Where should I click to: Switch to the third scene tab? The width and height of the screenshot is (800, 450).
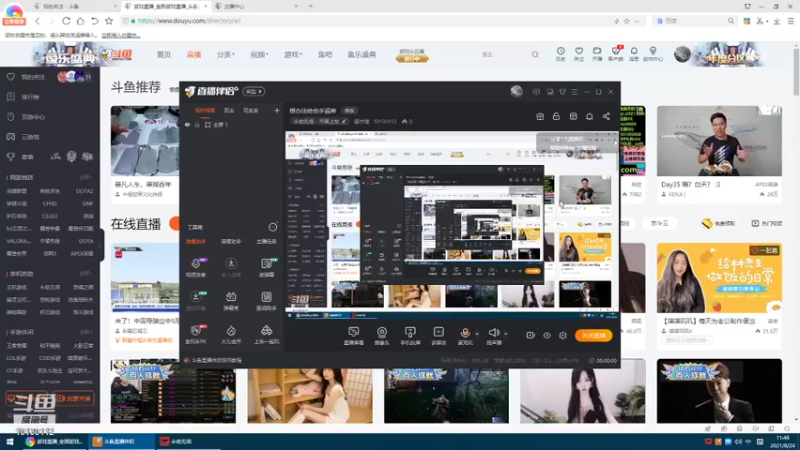pos(251,110)
